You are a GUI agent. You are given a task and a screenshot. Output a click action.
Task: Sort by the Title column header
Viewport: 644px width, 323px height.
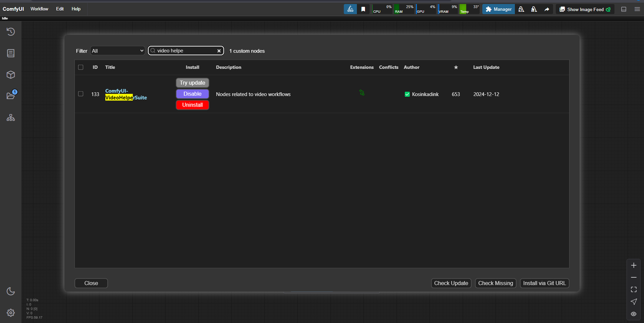coord(110,67)
